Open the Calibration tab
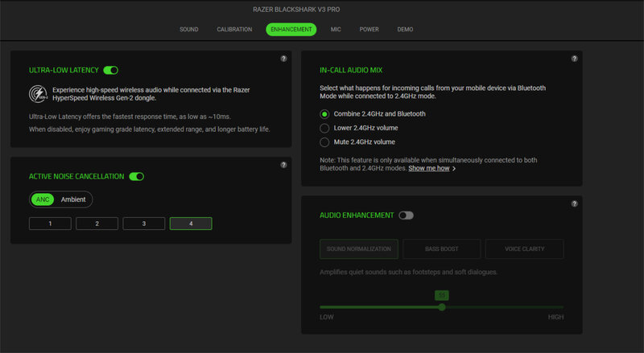 [234, 30]
